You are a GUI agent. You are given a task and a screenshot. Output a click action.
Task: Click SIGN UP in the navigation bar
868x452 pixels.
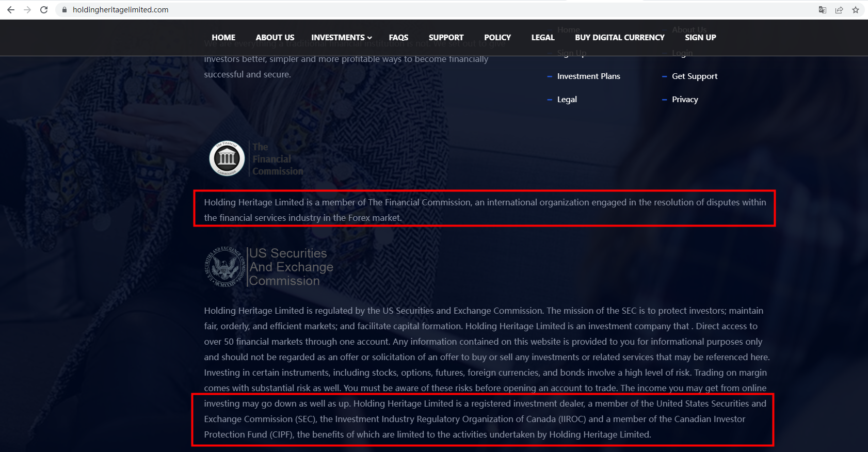tap(700, 38)
